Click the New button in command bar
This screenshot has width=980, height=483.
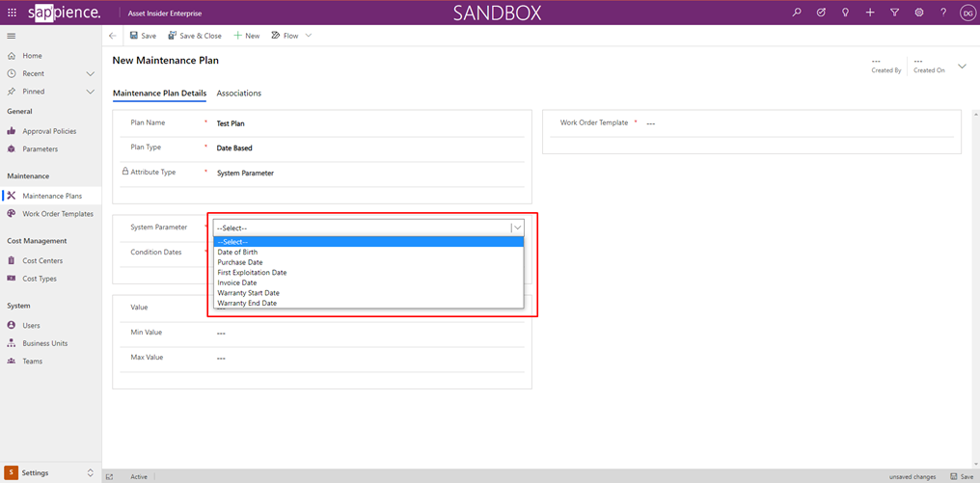pyautogui.click(x=247, y=36)
